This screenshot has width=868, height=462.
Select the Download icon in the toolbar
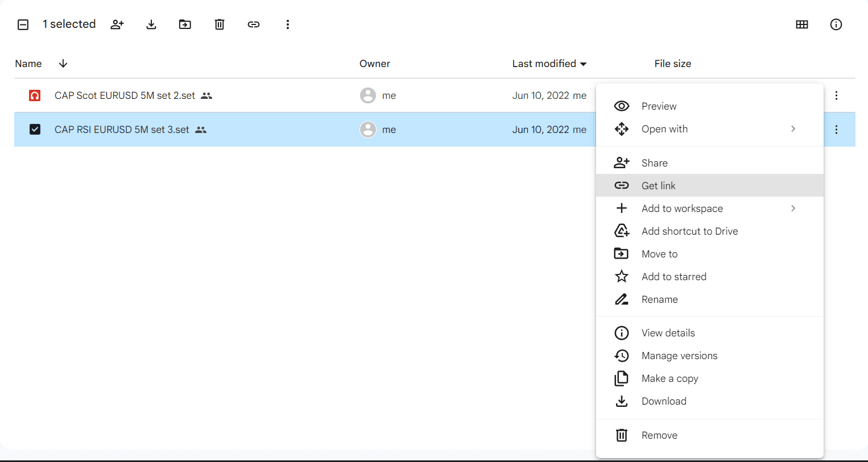tap(151, 24)
